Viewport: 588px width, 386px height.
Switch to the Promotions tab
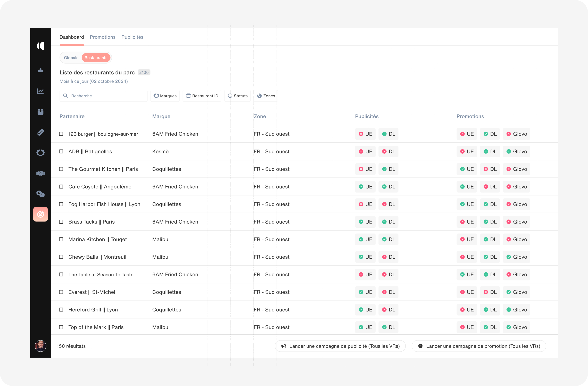click(x=103, y=37)
